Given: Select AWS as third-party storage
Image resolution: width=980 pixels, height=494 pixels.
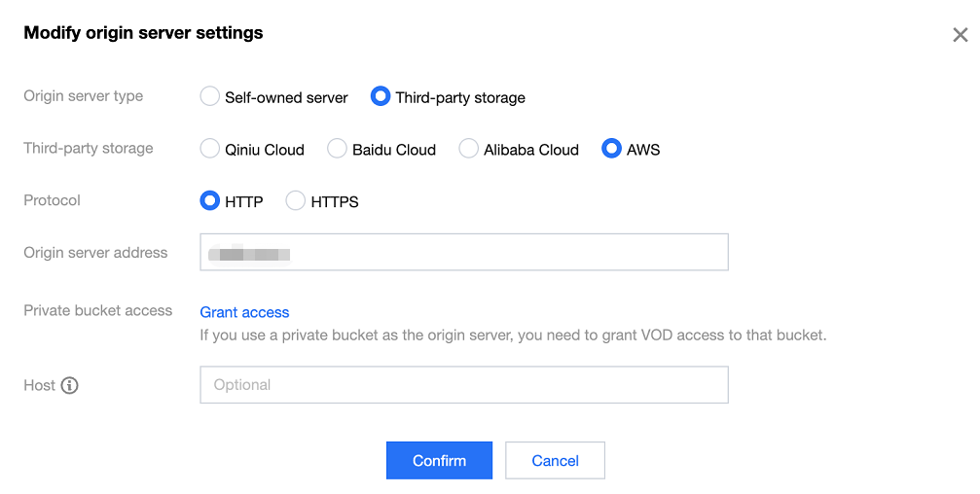Looking at the screenshot, I should [x=611, y=150].
